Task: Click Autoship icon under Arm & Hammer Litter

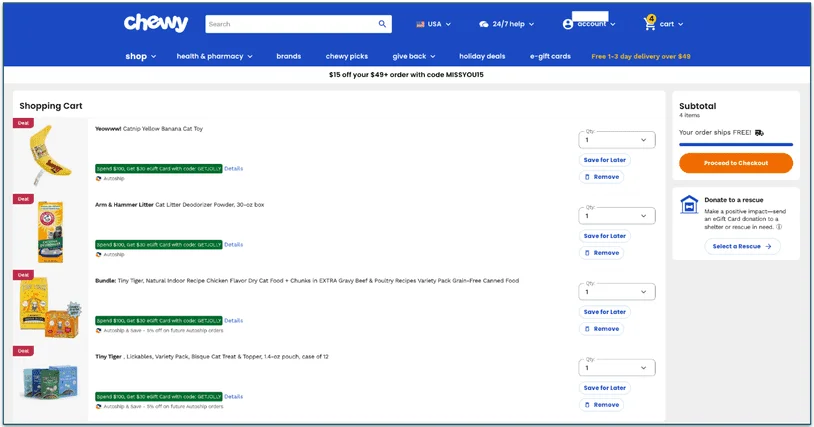Action: click(x=98, y=255)
